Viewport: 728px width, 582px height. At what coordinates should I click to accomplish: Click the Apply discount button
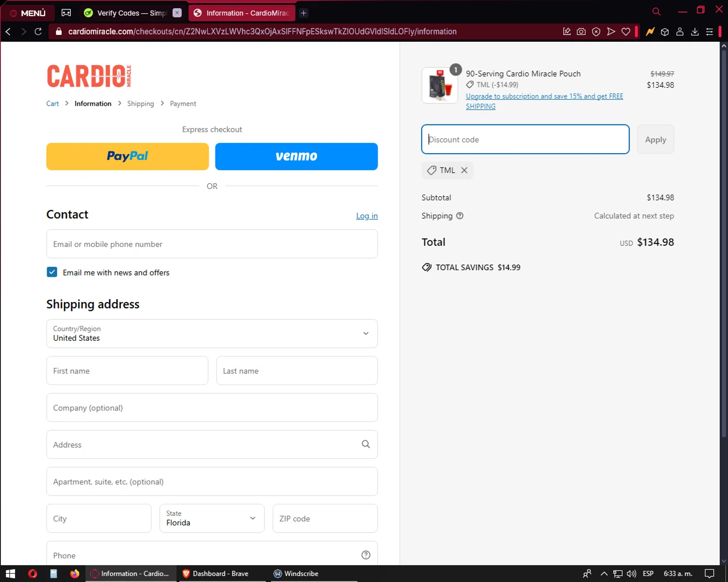click(656, 139)
